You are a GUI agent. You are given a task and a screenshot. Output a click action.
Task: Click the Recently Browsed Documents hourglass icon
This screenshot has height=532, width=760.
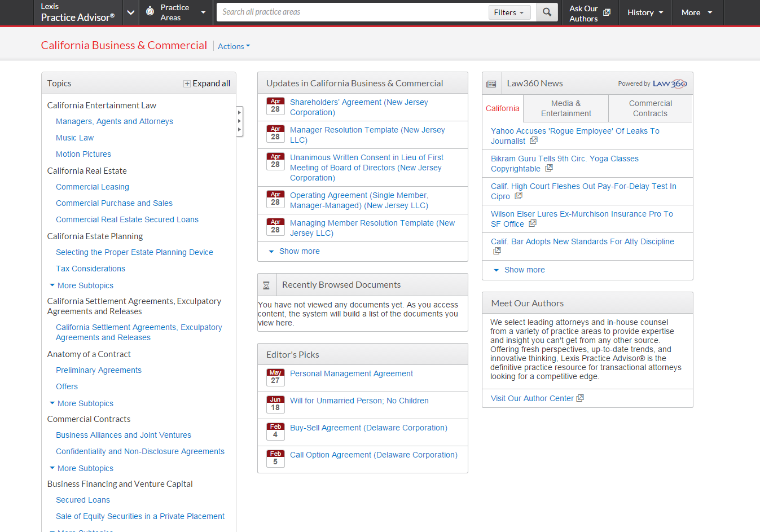[x=266, y=285]
